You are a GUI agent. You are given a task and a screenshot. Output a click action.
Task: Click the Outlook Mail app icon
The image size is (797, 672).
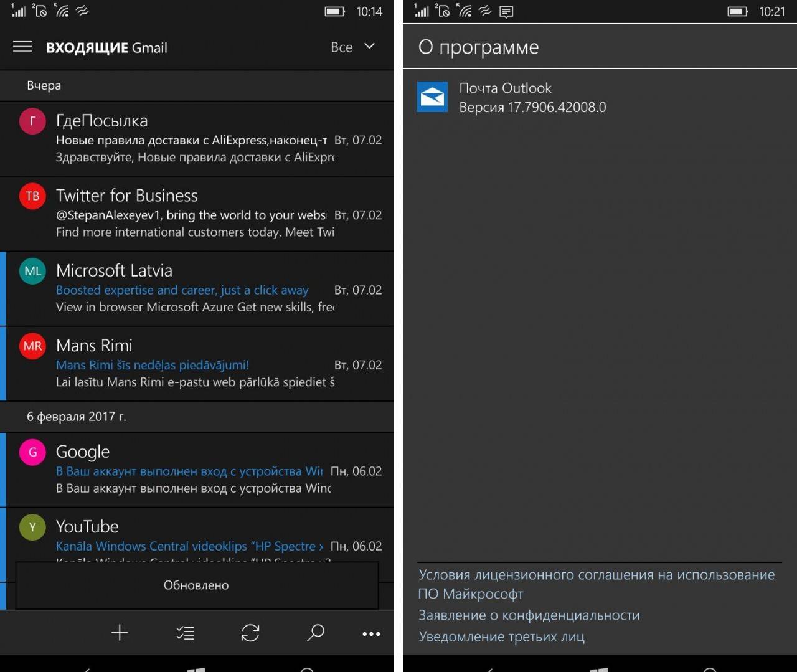432,97
